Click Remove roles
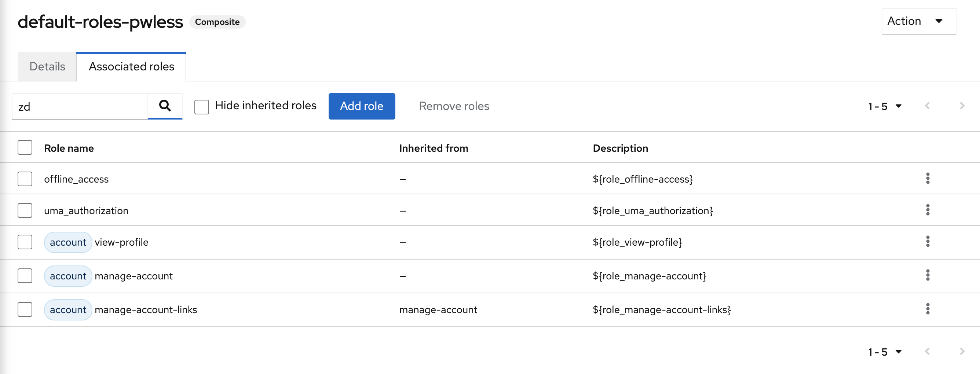This screenshot has height=374, width=980. point(453,106)
